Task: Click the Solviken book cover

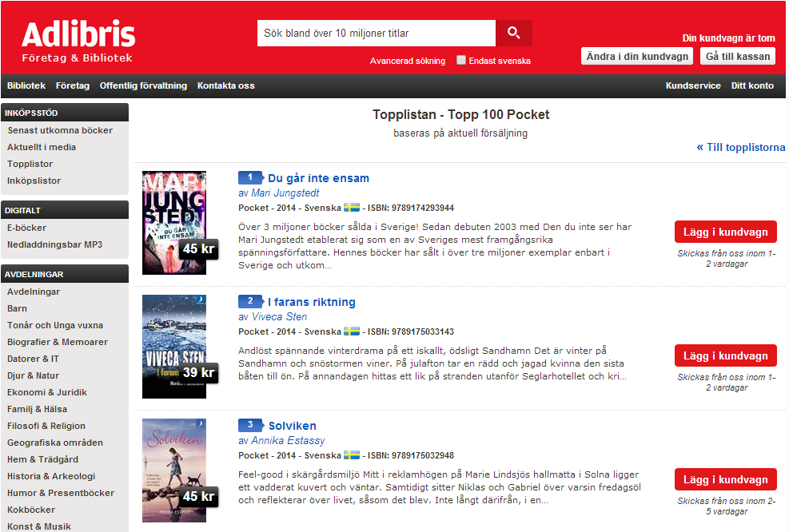Action: point(174,470)
